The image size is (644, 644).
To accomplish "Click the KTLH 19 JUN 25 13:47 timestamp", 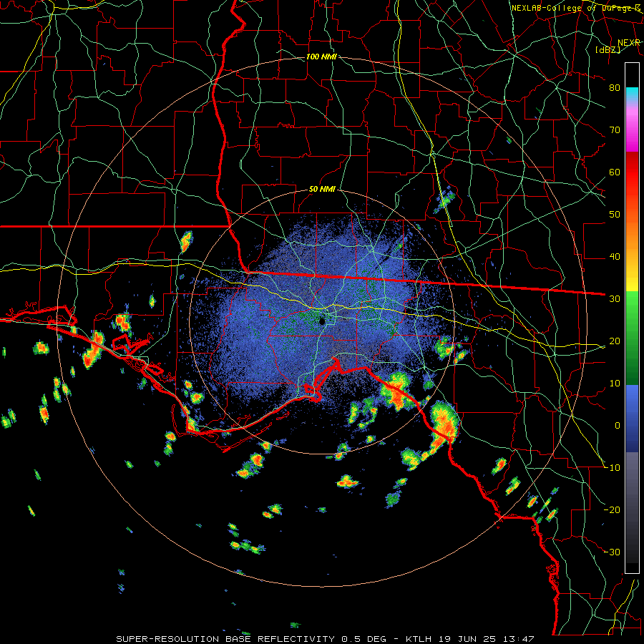I will coord(470,639).
